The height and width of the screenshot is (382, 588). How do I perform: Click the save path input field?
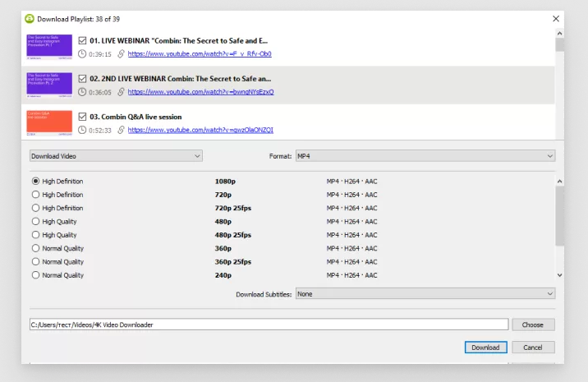pos(268,324)
